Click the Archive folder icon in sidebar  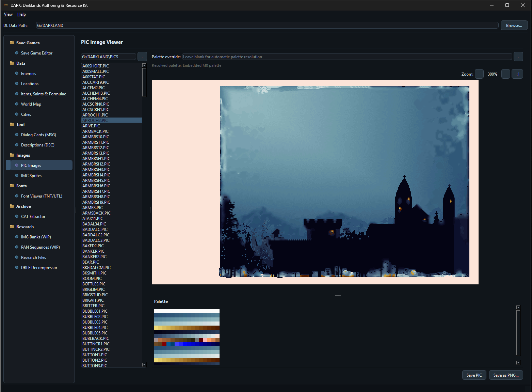(12, 206)
